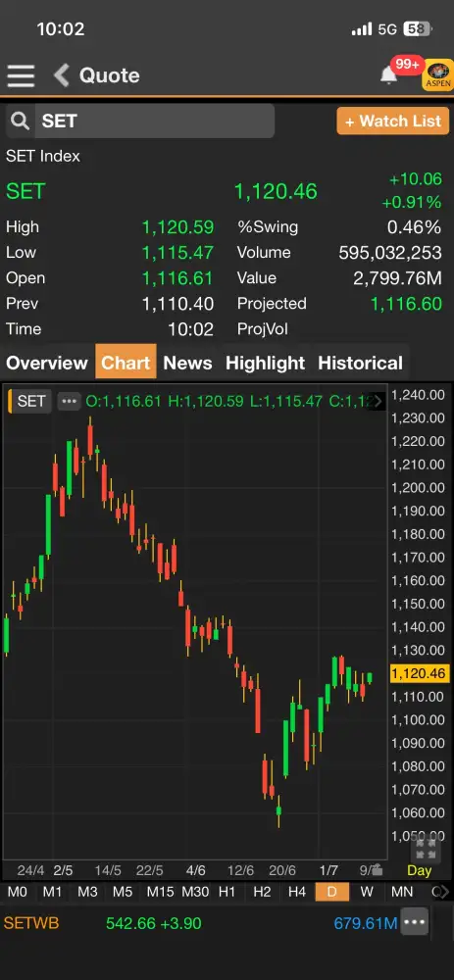Open SETWB ticker more options
Viewport: 454px width, 980px height.
point(414,922)
